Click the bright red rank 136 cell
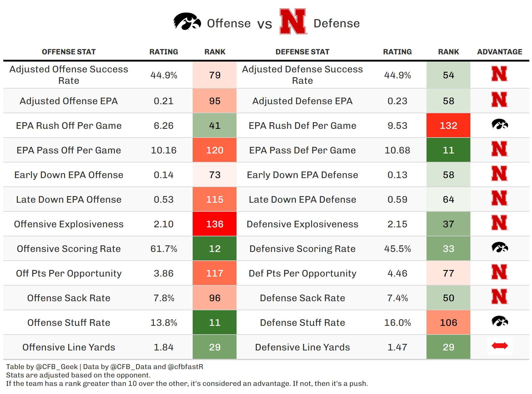 (x=215, y=224)
